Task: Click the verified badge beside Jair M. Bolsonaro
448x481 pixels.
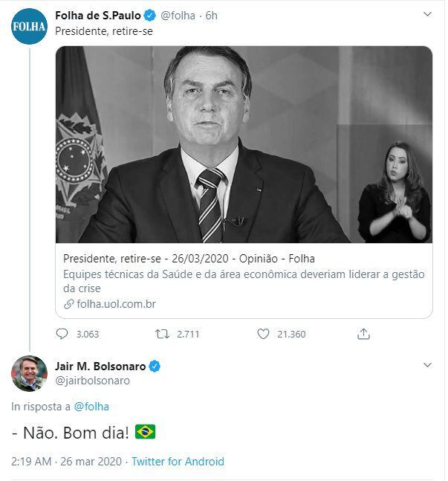Action: click(156, 367)
